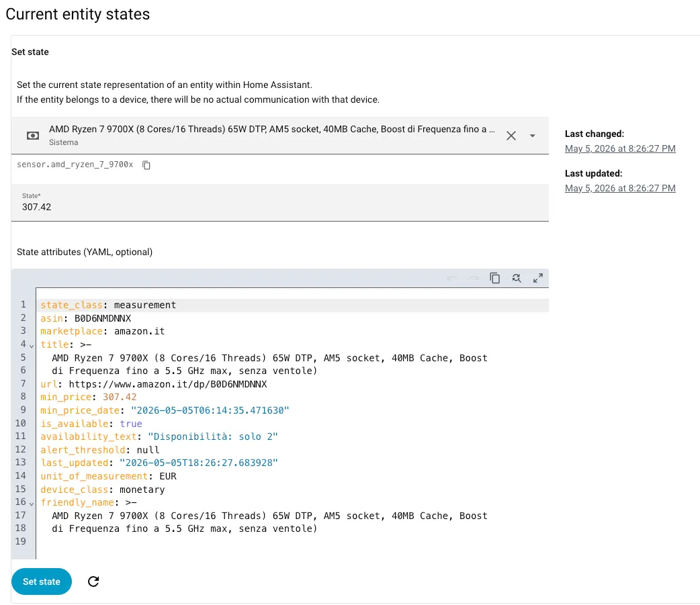Expand the YAML editor to fullscreen
The height and width of the screenshot is (605, 700).
(x=538, y=279)
